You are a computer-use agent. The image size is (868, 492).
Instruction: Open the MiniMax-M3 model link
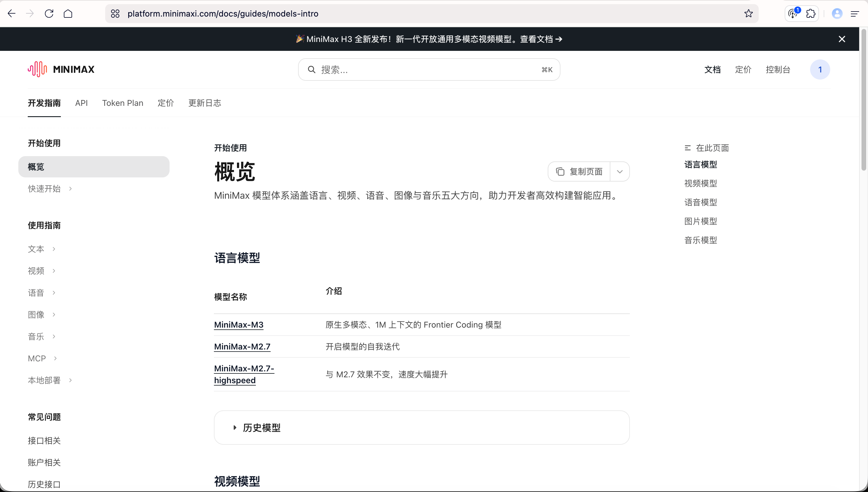[239, 325]
